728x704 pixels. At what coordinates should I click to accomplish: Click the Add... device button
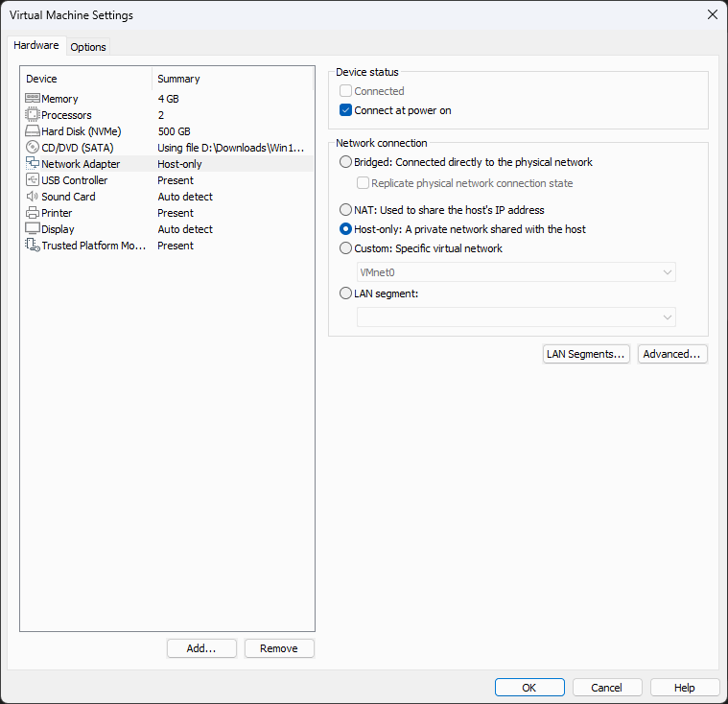201,648
